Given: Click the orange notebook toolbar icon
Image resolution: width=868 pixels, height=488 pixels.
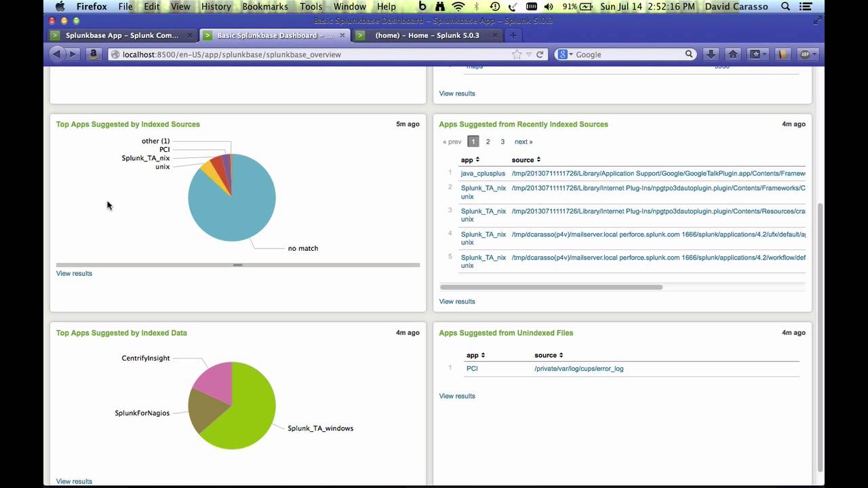Looking at the screenshot, I should [x=783, y=54].
